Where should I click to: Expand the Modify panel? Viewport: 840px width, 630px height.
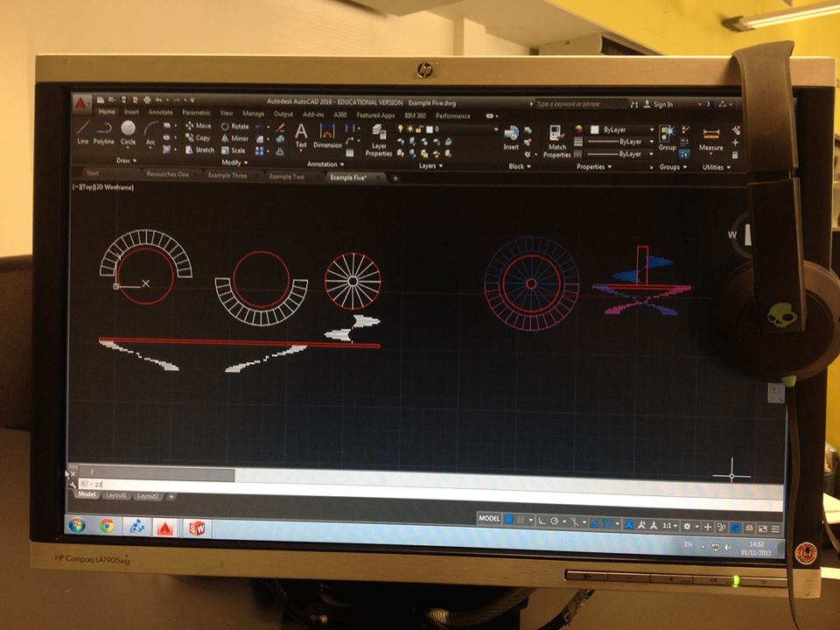click(x=234, y=163)
